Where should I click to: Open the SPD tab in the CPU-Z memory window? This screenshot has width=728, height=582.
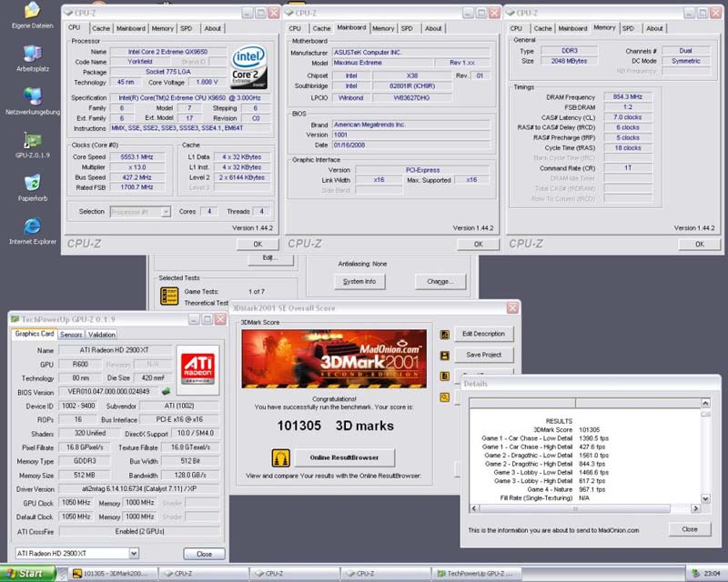point(628,28)
